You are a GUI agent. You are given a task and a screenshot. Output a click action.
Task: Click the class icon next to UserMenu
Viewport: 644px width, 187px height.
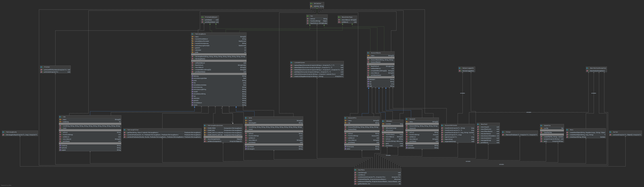[355, 170]
